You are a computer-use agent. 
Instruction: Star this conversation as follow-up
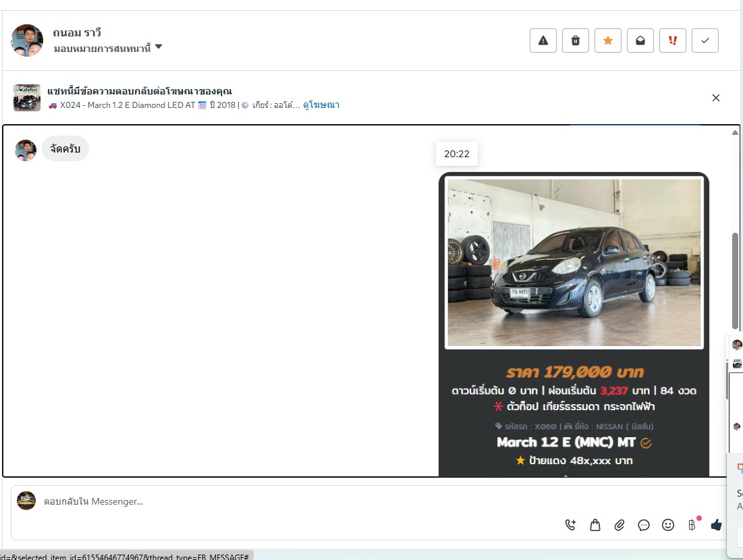608,40
